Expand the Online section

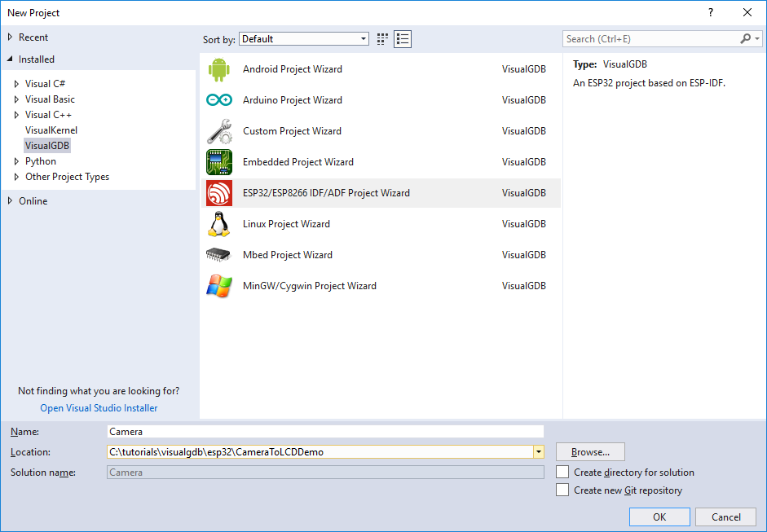pos(10,201)
